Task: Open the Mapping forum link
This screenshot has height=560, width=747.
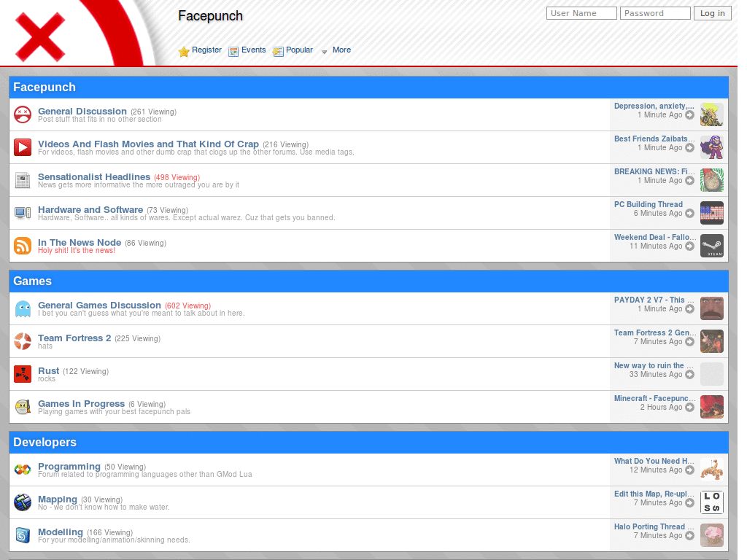Action: pyautogui.click(x=58, y=499)
